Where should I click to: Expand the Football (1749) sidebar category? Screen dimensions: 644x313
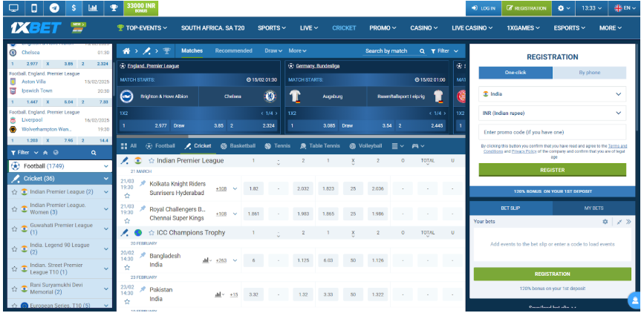tap(59, 166)
